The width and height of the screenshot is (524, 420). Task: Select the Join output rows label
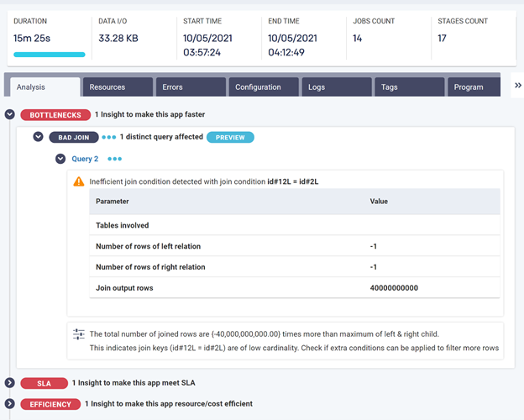(124, 288)
